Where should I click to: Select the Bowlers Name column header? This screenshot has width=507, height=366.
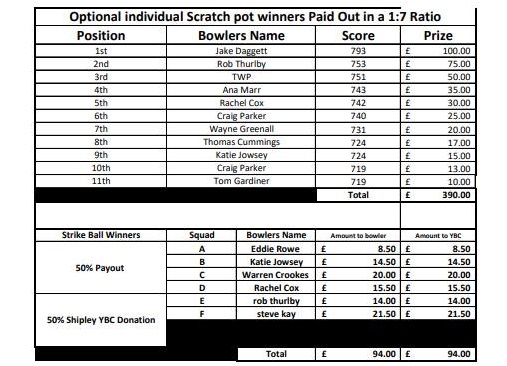[241, 35]
